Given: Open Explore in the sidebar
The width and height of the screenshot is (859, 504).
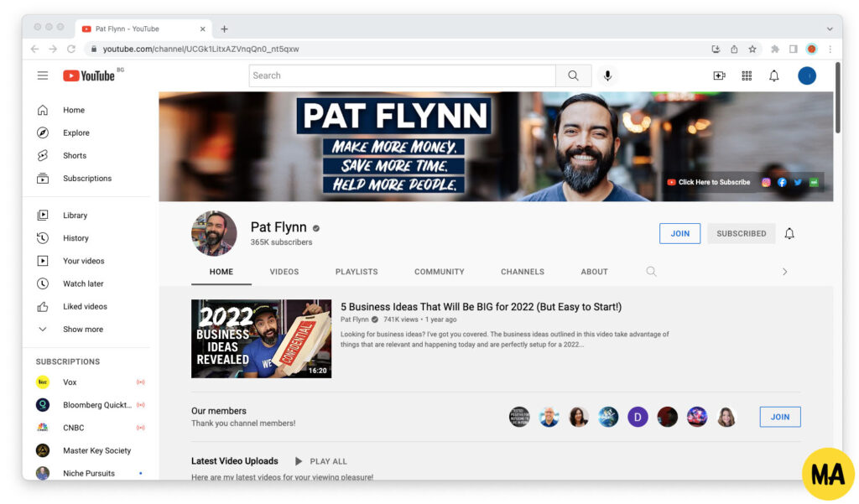Looking at the screenshot, I should 76,132.
